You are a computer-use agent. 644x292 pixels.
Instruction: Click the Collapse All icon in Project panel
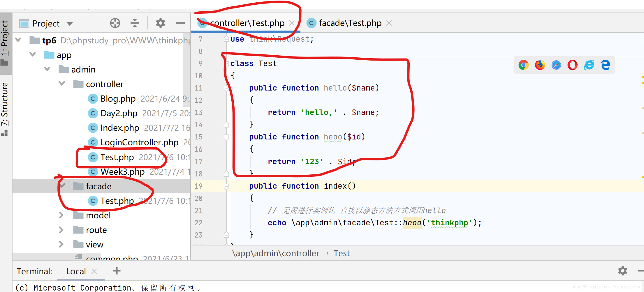pos(135,23)
